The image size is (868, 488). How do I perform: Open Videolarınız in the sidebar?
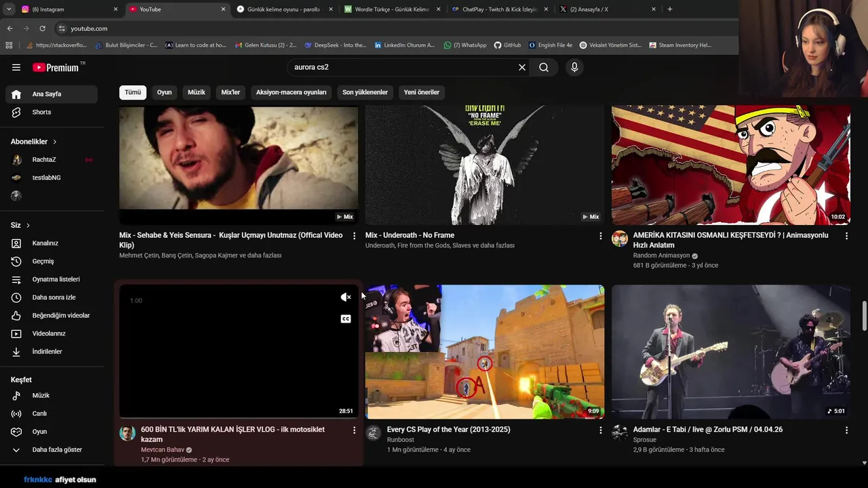(x=52, y=333)
